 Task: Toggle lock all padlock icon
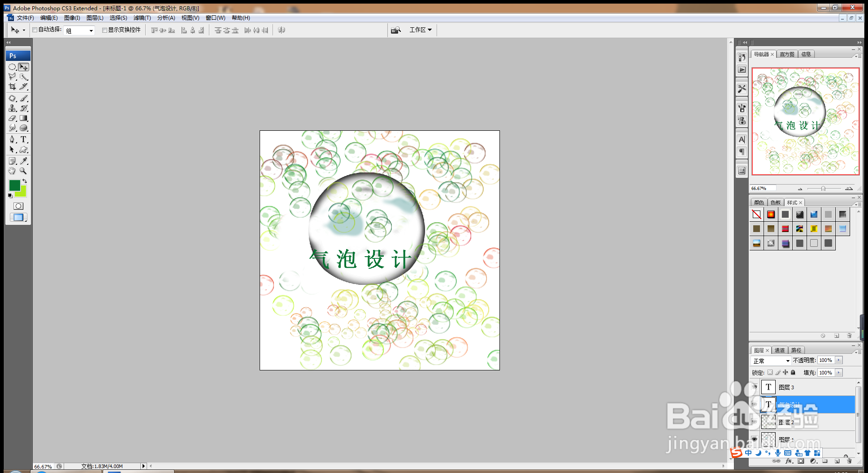click(793, 372)
